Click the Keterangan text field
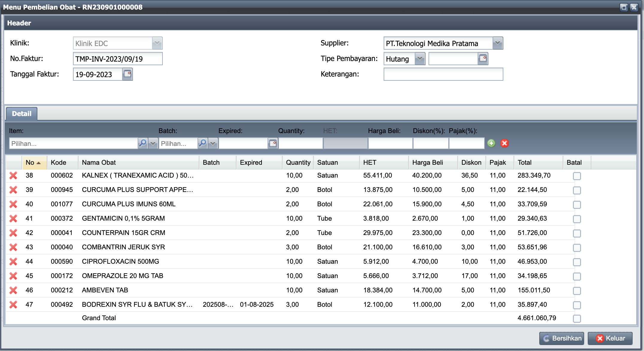The height and width of the screenshot is (351, 644). point(443,74)
